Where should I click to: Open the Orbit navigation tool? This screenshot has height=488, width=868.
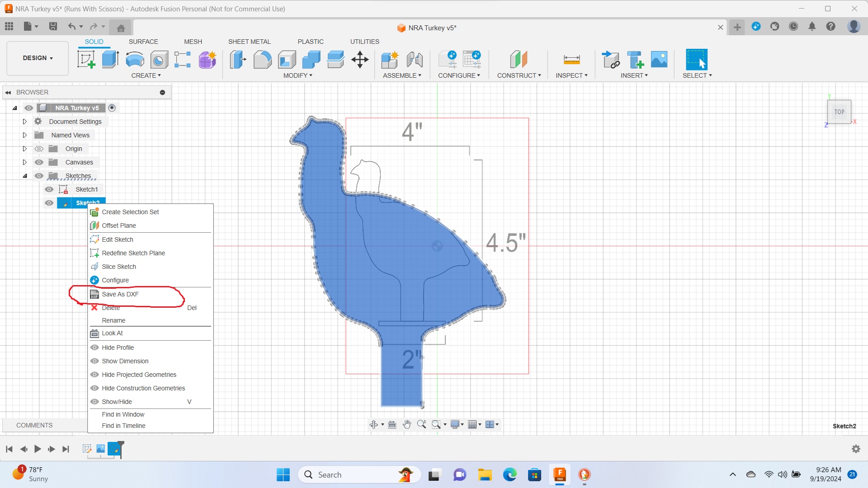(x=373, y=424)
